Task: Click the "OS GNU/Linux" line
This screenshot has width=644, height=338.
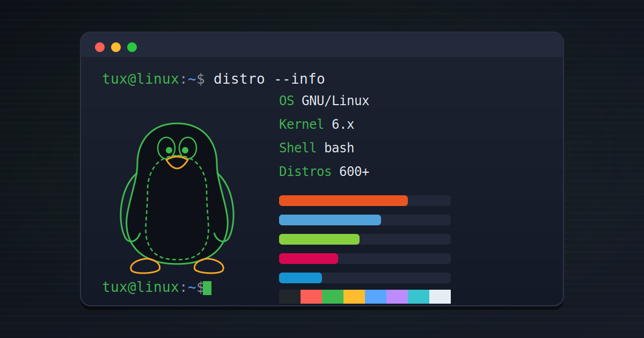Action: pyautogui.click(x=324, y=101)
